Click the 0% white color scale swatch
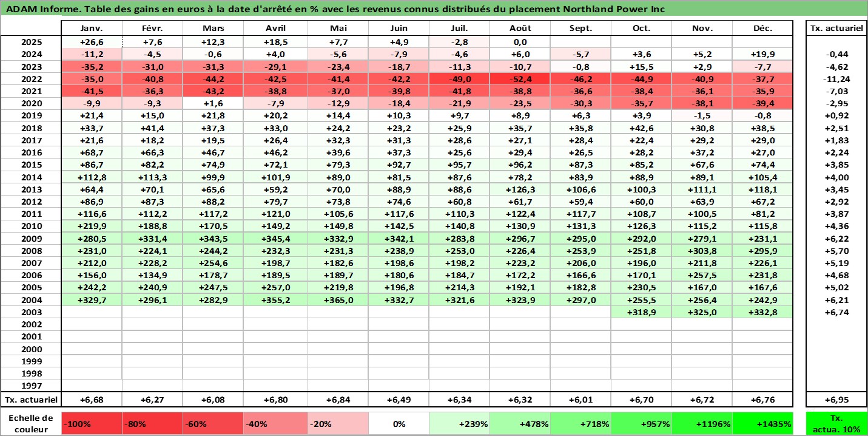This screenshot has height=436, width=868. (399, 423)
